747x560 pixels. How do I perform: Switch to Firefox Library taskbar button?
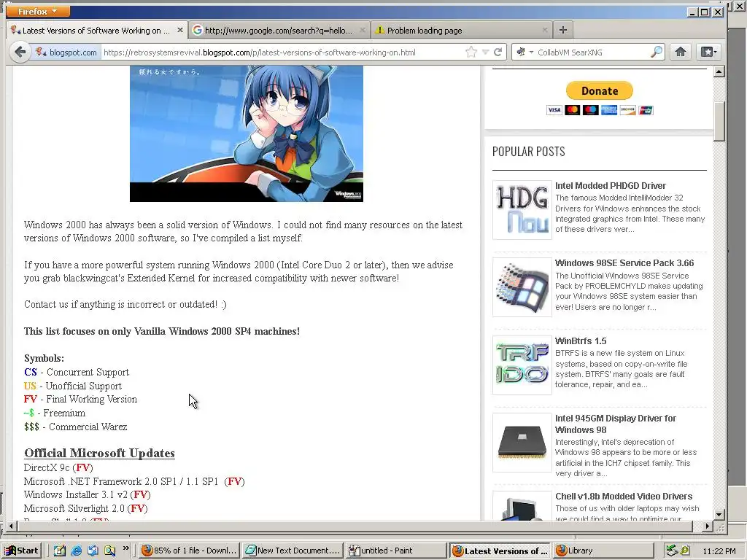click(602, 551)
